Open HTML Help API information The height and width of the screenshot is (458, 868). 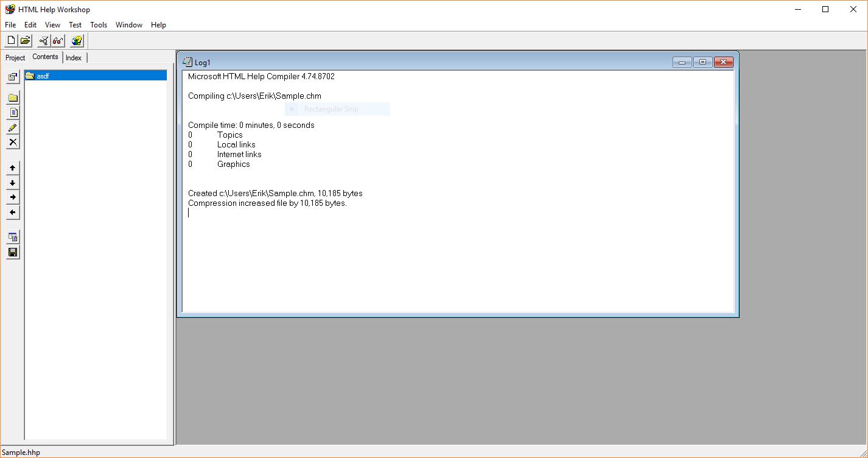coord(76,40)
